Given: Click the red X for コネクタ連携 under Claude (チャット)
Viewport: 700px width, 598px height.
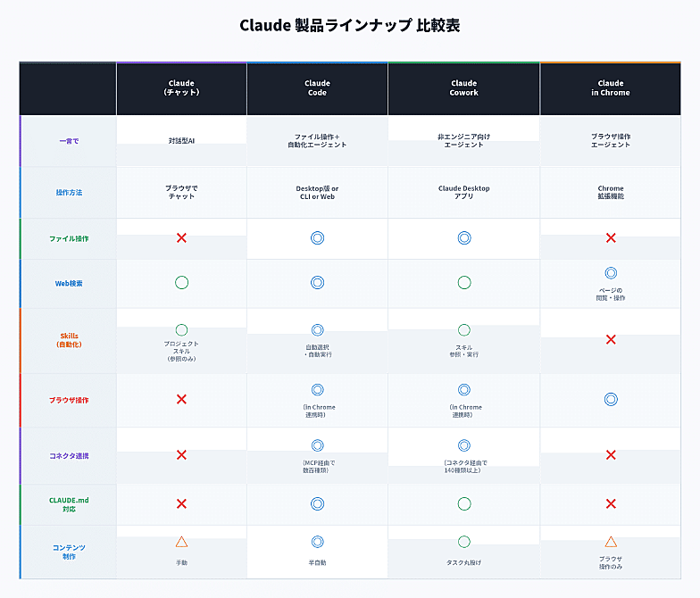Looking at the screenshot, I should tap(181, 455).
